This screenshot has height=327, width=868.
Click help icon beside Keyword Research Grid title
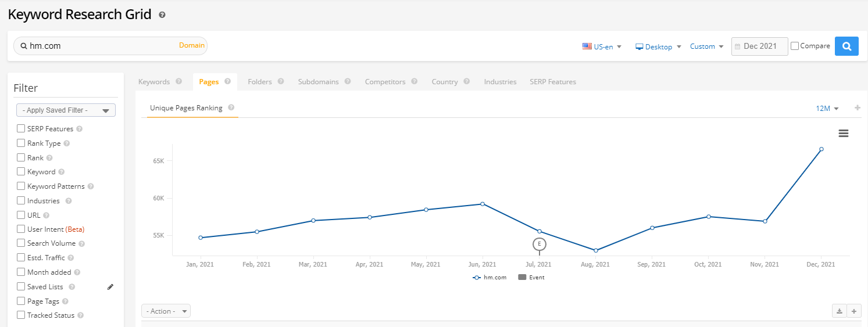coord(162,15)
